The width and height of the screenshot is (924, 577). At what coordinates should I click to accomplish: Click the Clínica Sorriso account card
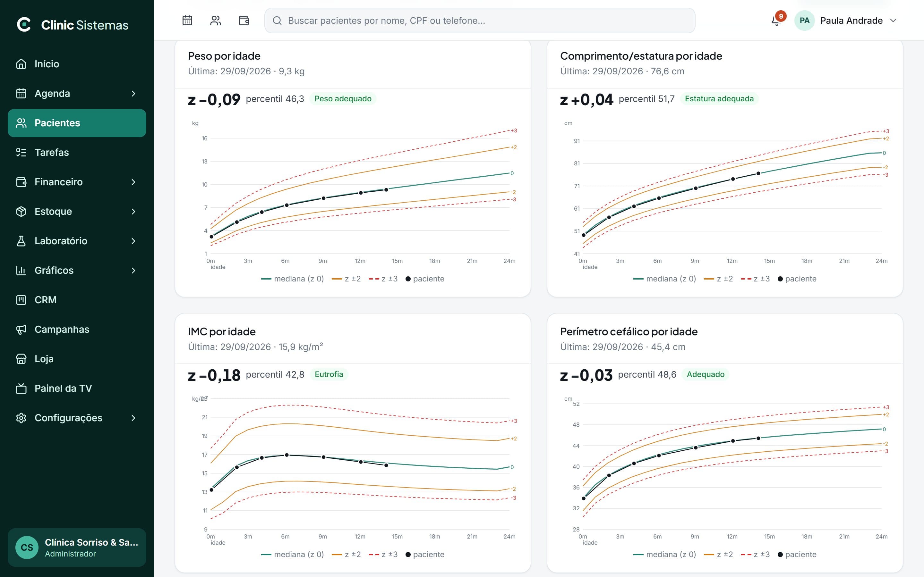pos(77,547)
